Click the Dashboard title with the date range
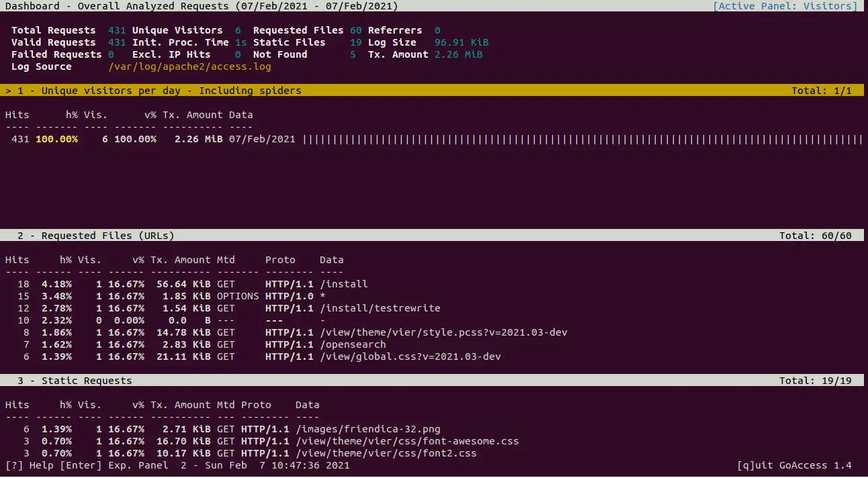 coord(202,6)
